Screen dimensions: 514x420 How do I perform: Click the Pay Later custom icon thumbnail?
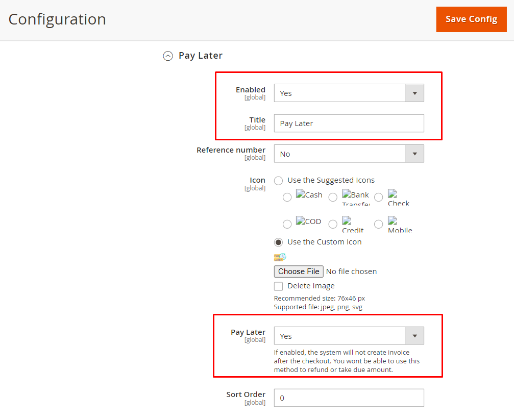click(x=280, y=257)
